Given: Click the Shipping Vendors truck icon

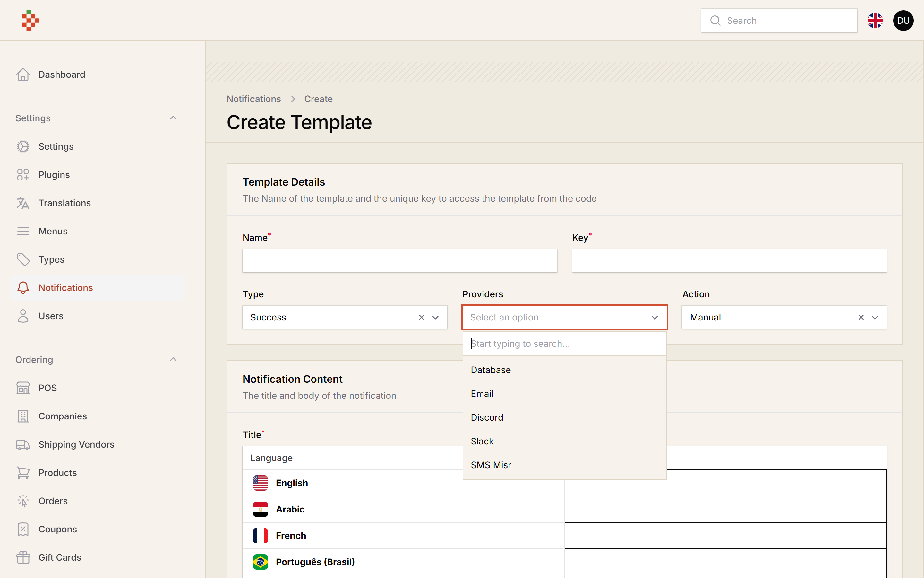Looking at the screenshot, I should click(23, 445).
